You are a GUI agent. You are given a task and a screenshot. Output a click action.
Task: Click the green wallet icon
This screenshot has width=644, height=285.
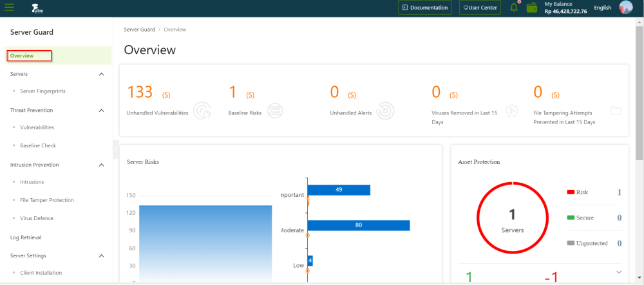[x=533, y=7]
